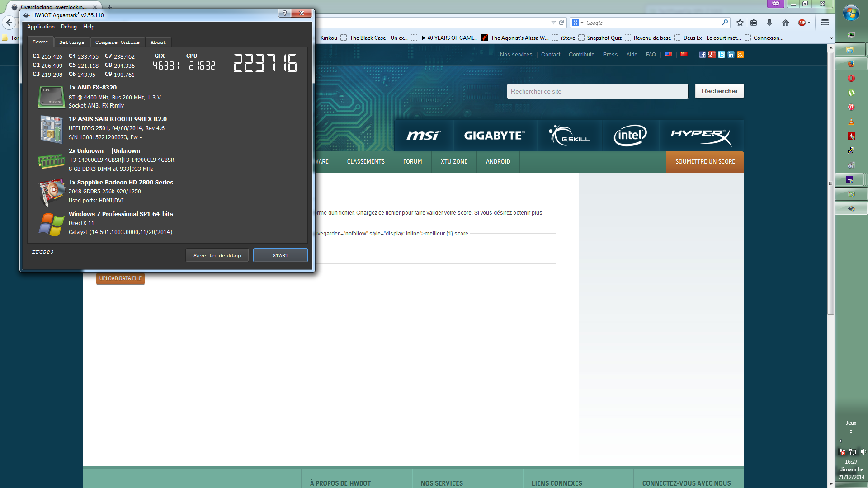Click Intel sponsor logo
The height and width of the screenshot is (488, 868).
630,135
